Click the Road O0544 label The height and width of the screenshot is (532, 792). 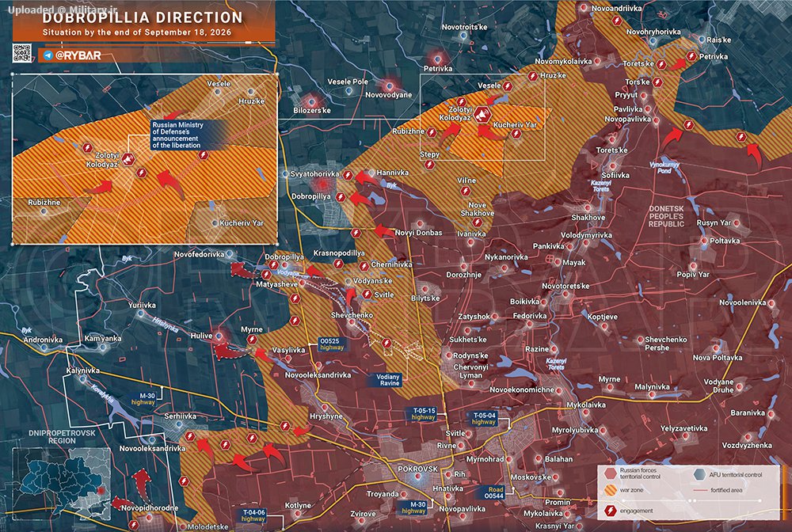tap(494, 492)
